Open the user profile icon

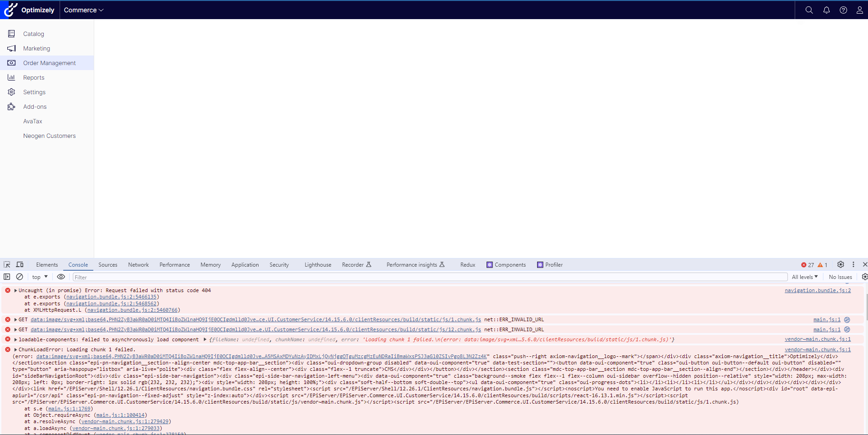859,10
